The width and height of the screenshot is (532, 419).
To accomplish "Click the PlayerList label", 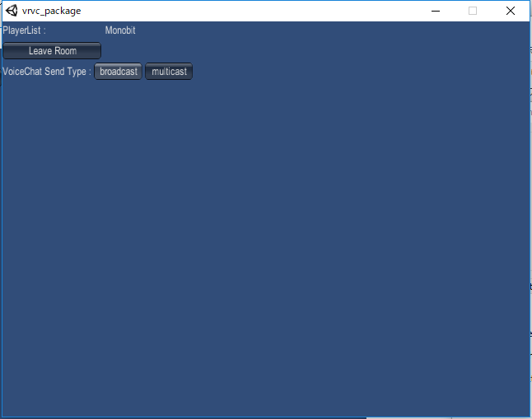I will click(24, 30).
